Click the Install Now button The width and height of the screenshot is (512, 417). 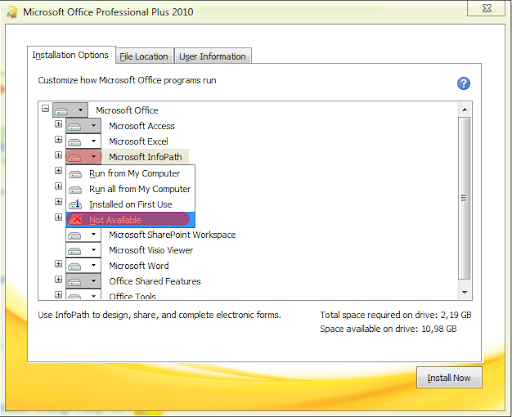tap(449, 378)
